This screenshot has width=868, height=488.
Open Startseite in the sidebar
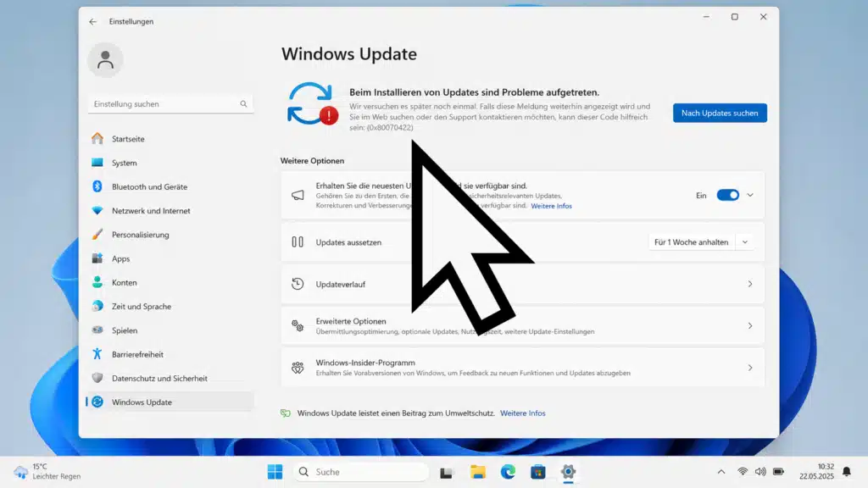170,139
